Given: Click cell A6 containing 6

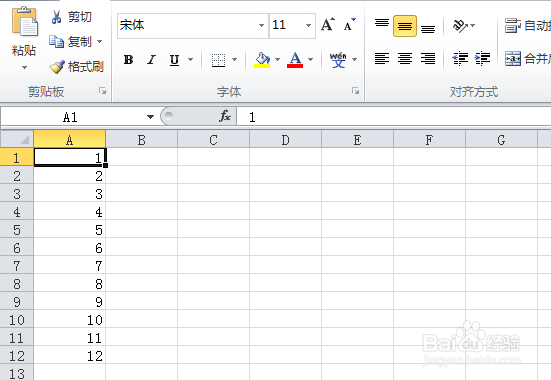Looking at the screenshot, I should pos(70,247).
